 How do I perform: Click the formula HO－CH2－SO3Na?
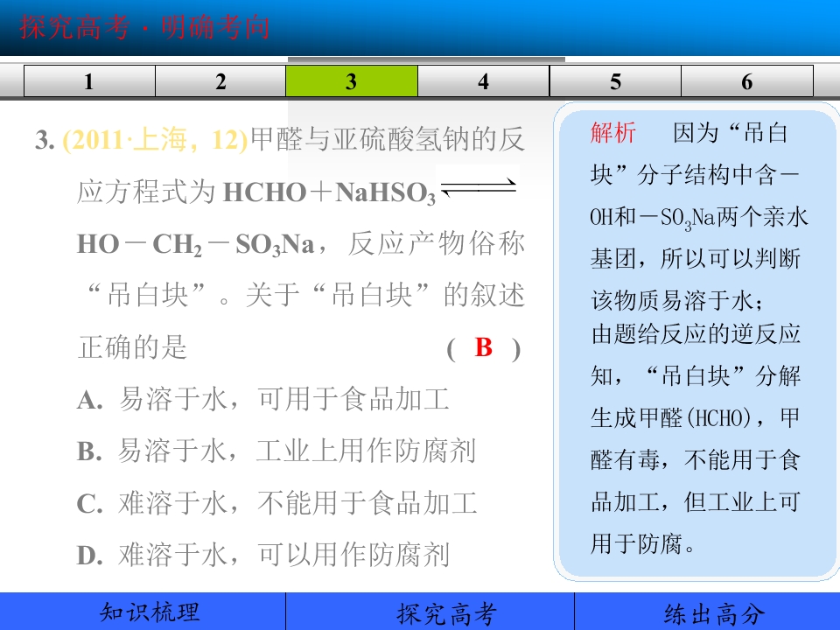pyautogui.click(x=195, y=244)
